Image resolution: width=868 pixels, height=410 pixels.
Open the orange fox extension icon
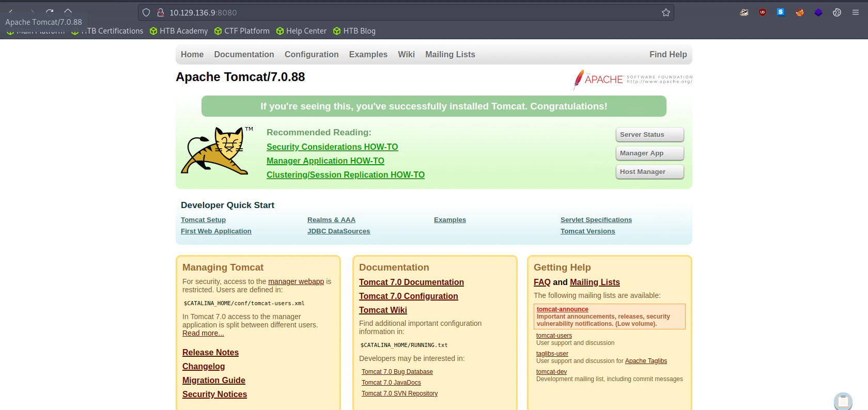[800, 12]
